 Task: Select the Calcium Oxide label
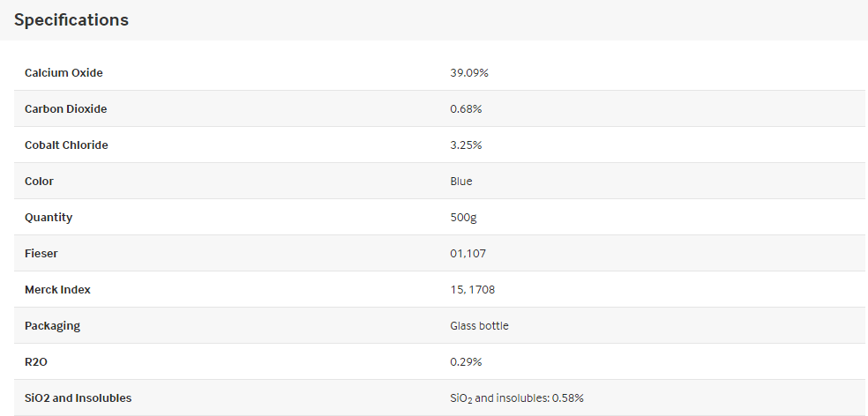64,72
